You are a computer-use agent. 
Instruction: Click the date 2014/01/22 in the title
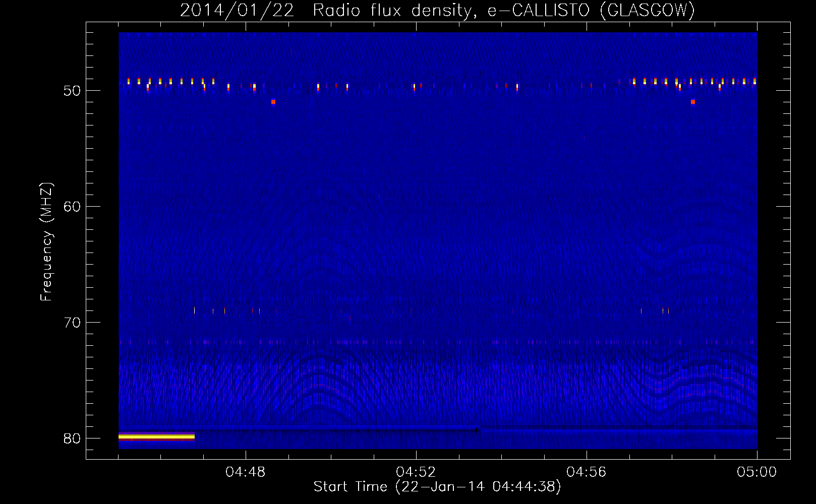click(x=237, y=10)
